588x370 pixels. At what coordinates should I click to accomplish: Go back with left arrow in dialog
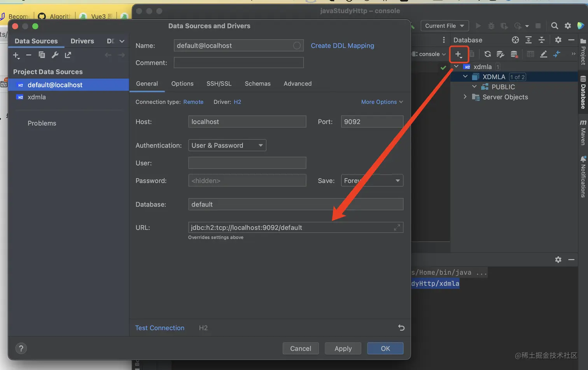pyautogui.click(x=108, y=55)
